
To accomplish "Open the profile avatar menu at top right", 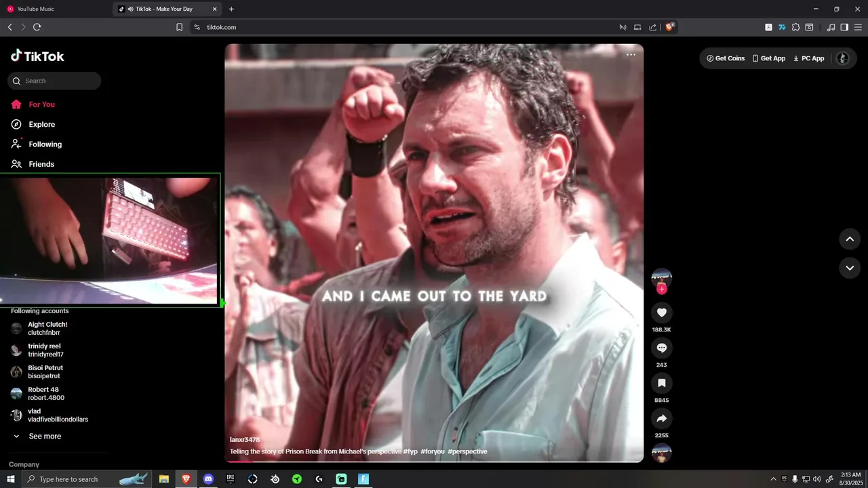I will coord(843,58).
